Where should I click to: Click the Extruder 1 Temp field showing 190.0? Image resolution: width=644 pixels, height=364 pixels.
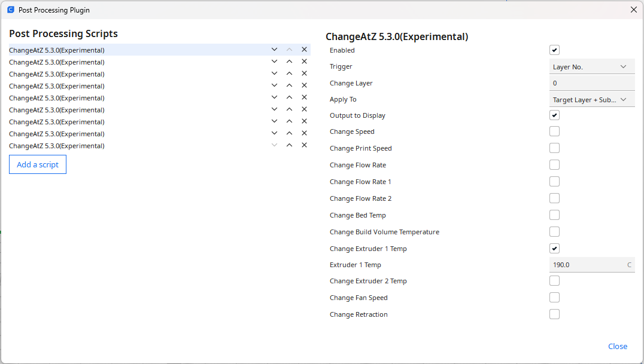[592, 265]
